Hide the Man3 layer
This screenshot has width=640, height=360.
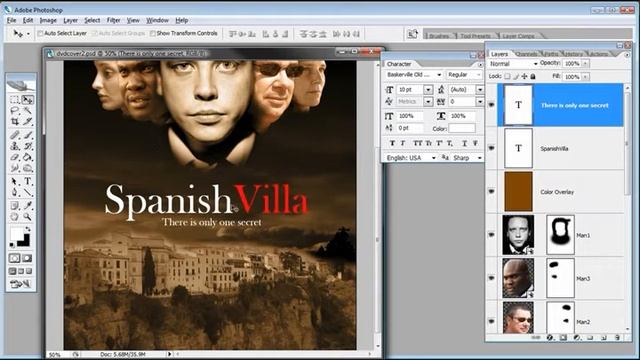click(491, 278)
